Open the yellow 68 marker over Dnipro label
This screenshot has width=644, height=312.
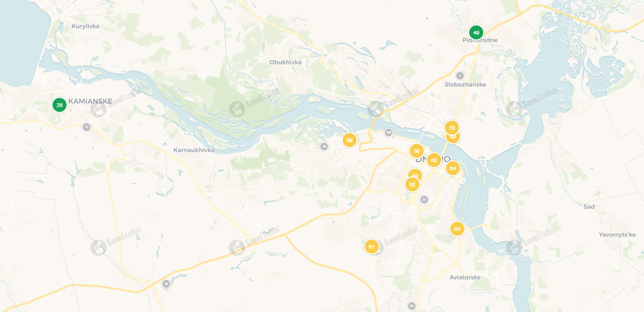[x=433, y=160]
